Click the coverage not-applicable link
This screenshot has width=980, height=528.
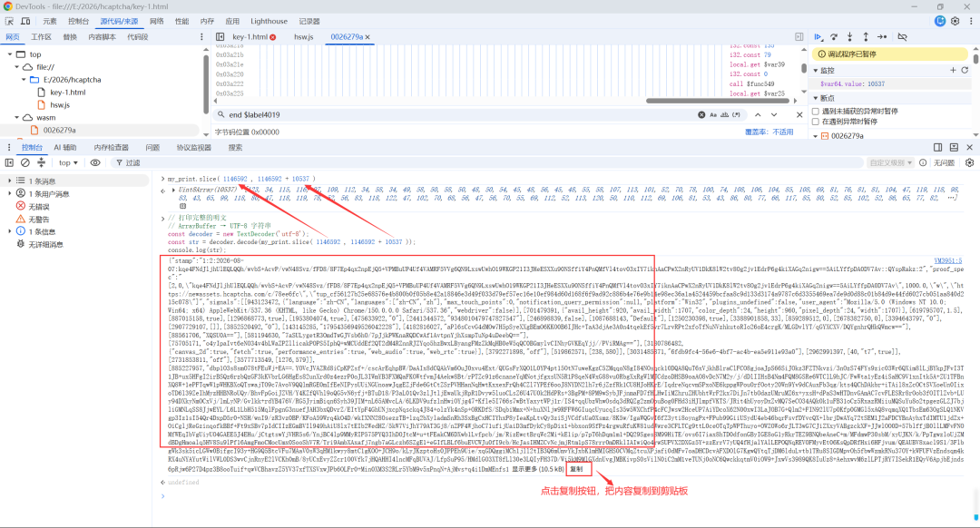(x=769, y=132)
